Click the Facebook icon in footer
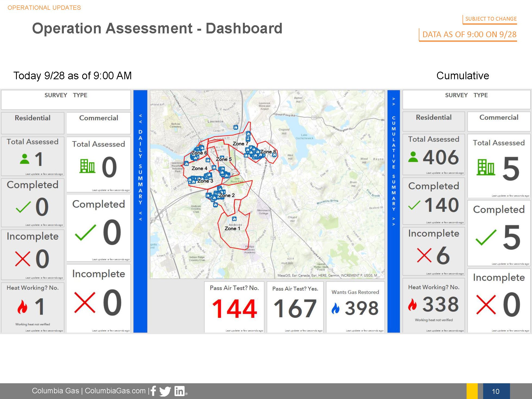 click(x=153, y=391)
